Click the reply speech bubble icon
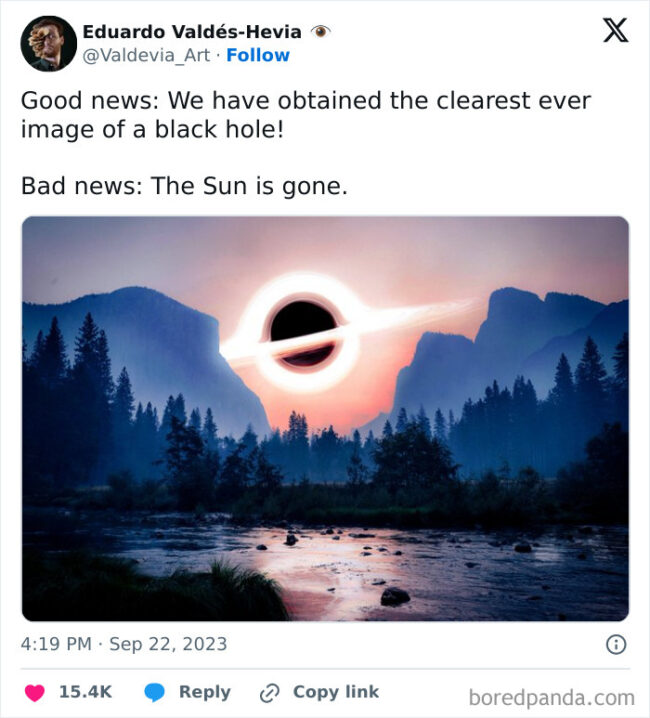Screen dimensions: 650x718 pyautogui.click(x=155, y=692)
